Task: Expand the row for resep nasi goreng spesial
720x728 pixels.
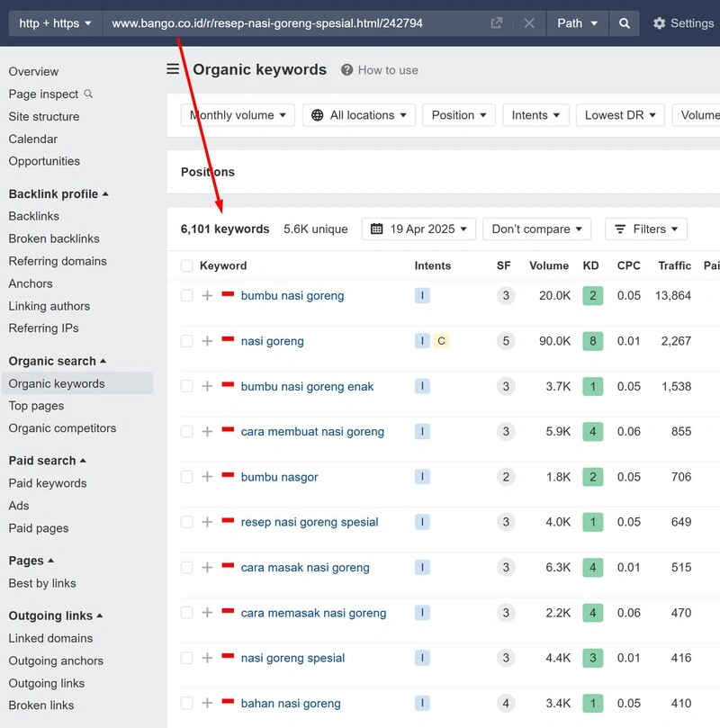Action: pos(207,522)
